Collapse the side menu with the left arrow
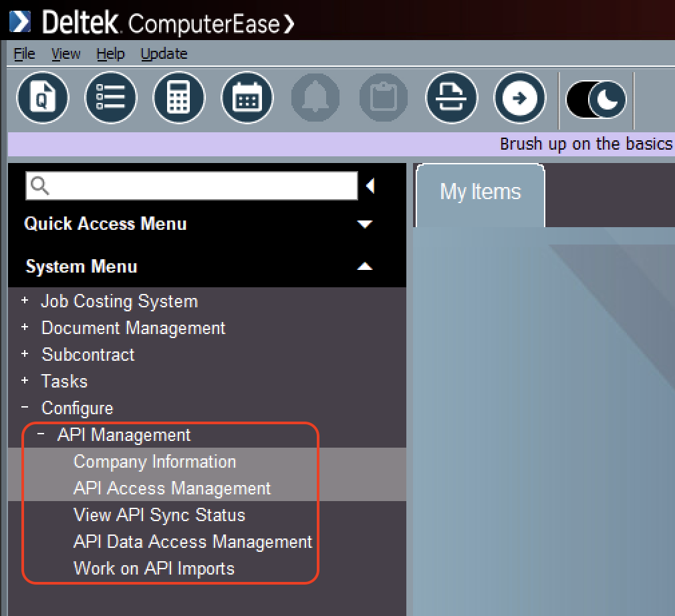Viewport: 675px width, 616px height. 370,186
